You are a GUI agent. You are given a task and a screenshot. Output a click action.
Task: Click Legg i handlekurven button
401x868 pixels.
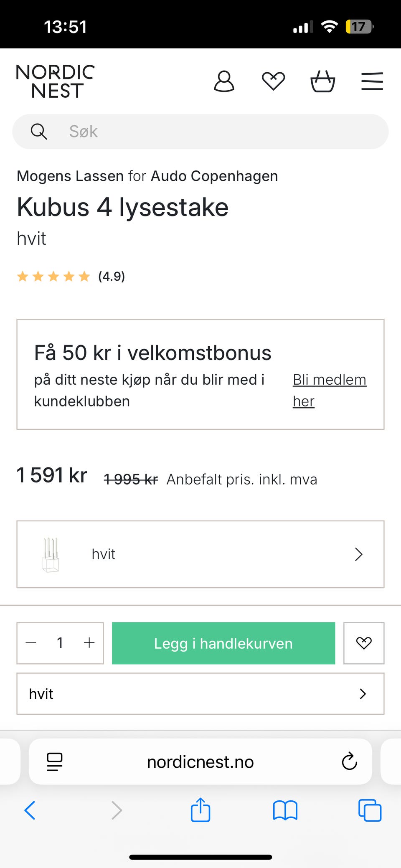tap(223, 643)
